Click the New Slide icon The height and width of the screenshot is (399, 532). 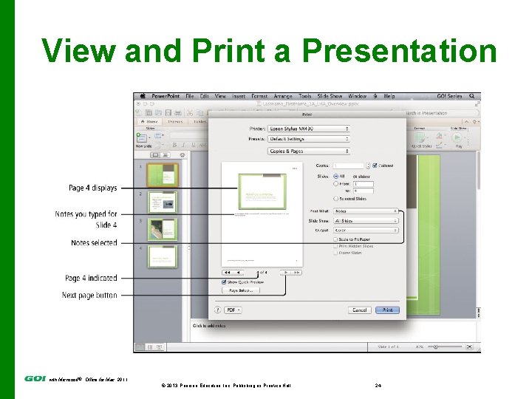click(141, 137)
